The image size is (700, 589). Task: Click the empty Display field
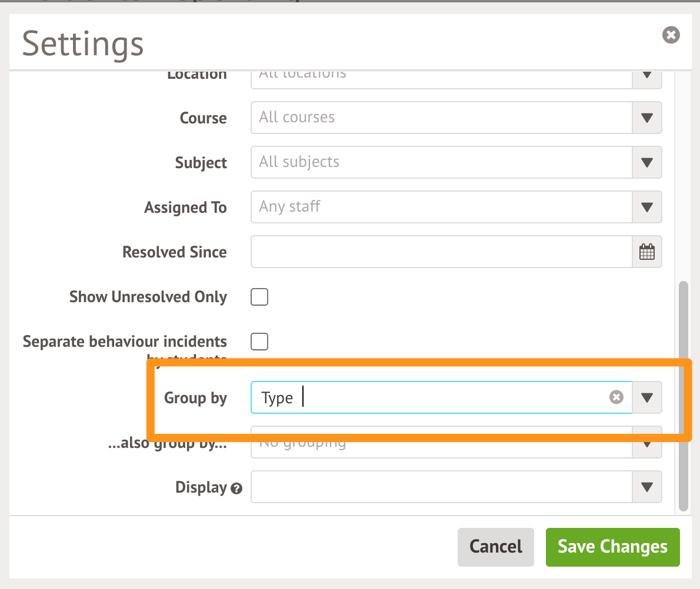click(441, 487)
